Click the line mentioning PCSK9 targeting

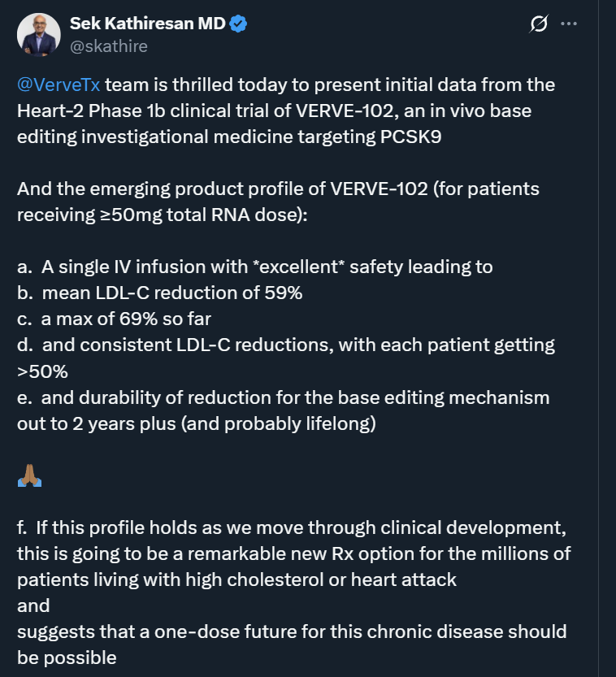(229, 136)
